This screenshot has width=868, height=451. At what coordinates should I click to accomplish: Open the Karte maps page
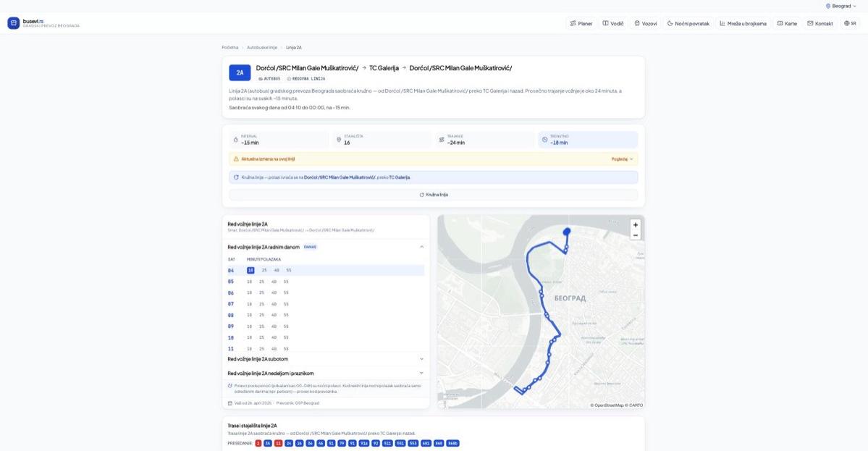[787, 23]
